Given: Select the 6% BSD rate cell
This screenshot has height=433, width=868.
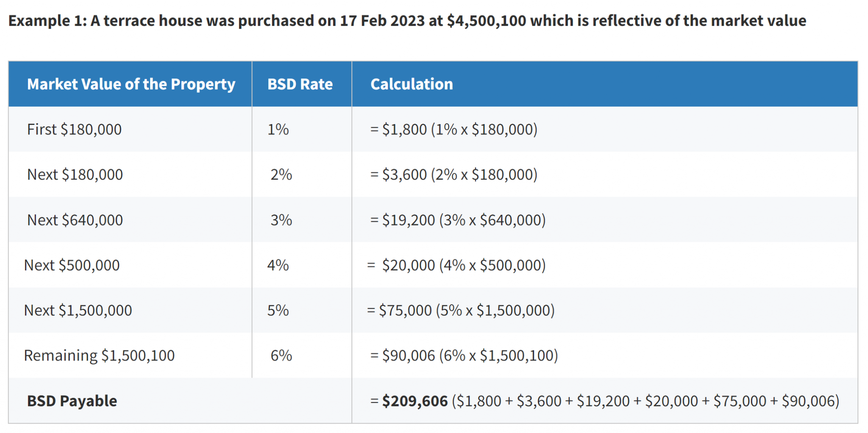Looking at the screenshot, I should pyautogui.click(x=281, y=355).
